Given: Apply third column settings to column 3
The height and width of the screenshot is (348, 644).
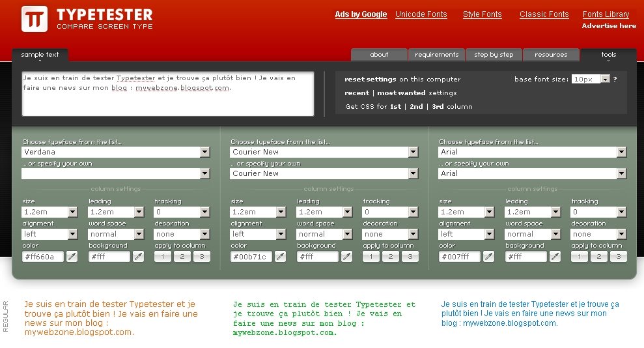Looking at the screenshot, I should [618, 257].
